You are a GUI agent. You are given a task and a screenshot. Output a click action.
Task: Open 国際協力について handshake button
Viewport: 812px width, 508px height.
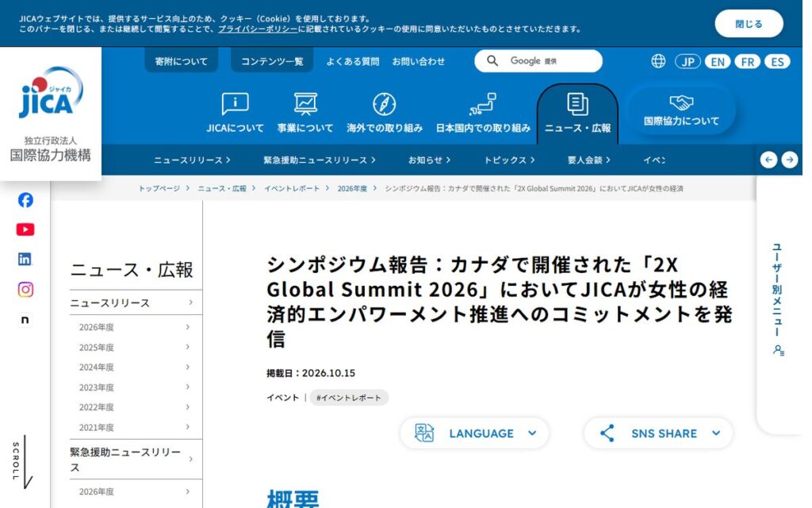(x=681, y=110)
